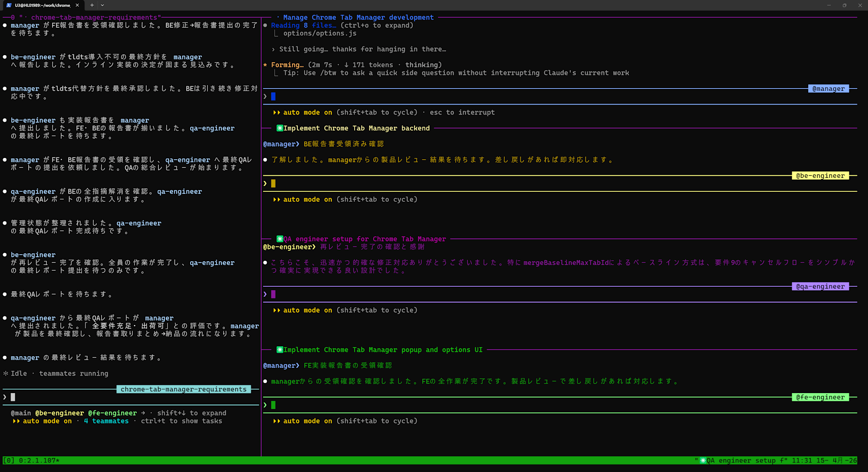Open the new tab profile dropdown arrow
This screenshot has width=868, height=472.
coord(102,5)
